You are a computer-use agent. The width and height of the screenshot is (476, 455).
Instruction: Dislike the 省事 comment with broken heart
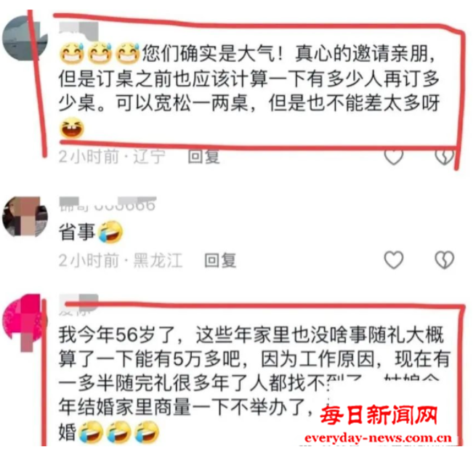coord(444,260)
